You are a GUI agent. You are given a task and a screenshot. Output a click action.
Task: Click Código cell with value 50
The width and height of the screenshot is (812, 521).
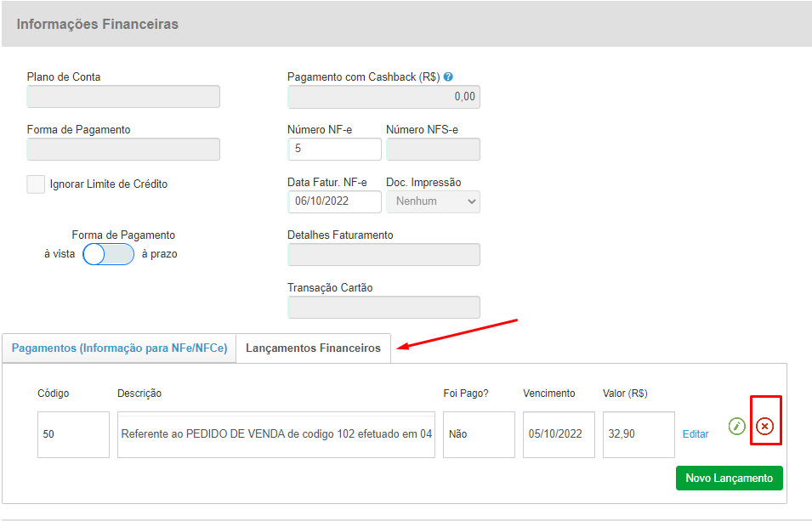[73, 434]
